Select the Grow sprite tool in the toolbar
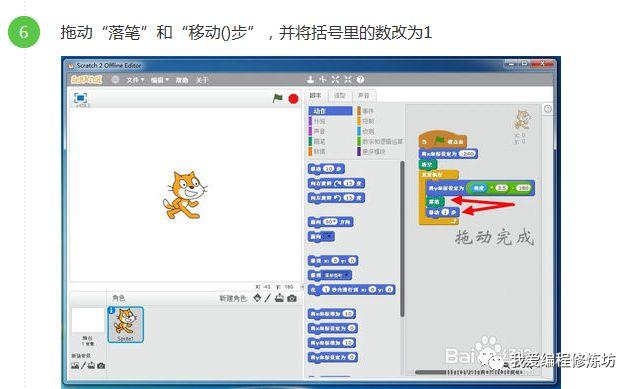The width and height of the screenshot is (636, 389). click(335, 80)
